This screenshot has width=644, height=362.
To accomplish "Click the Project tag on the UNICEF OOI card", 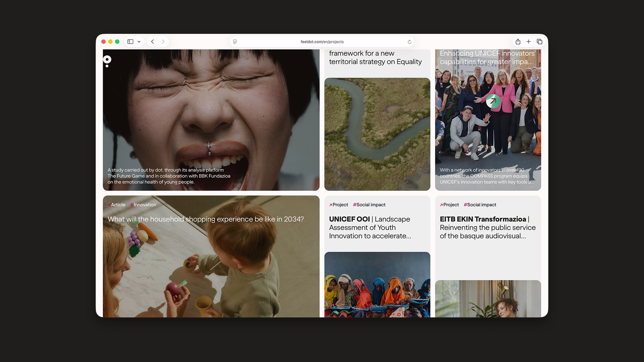I will (339, 205).
